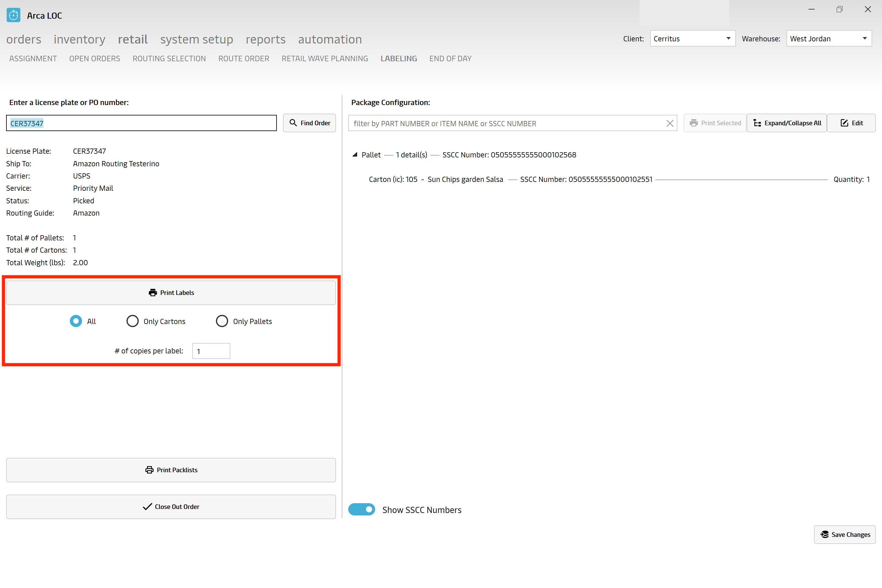Click the printer icon on Print Selected
The height and width of the screenshot is (588, 882).
point(694,123)
